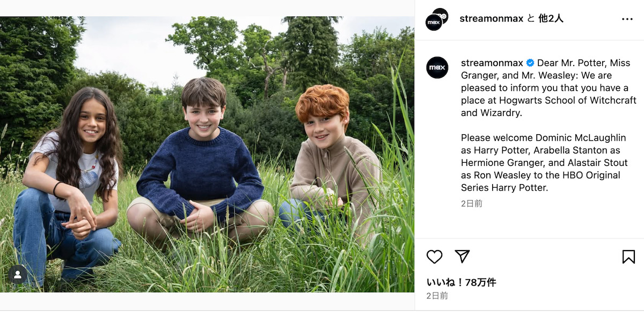Open streamonmax profile from the header username
The height and width of the screenshot is (314, 644).
click(x=491, y=19)
